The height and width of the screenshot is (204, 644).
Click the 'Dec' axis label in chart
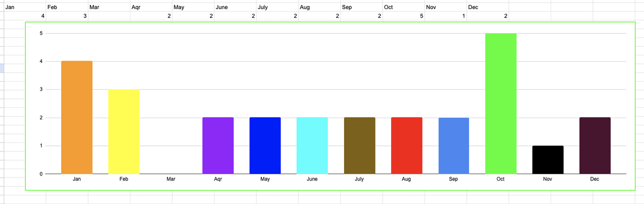[x=595, y=179]
